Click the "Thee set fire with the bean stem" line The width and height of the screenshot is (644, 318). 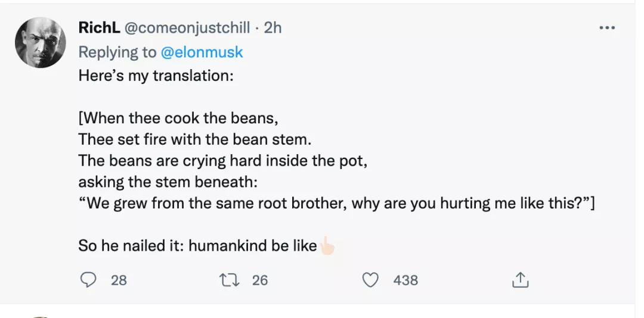195,140
